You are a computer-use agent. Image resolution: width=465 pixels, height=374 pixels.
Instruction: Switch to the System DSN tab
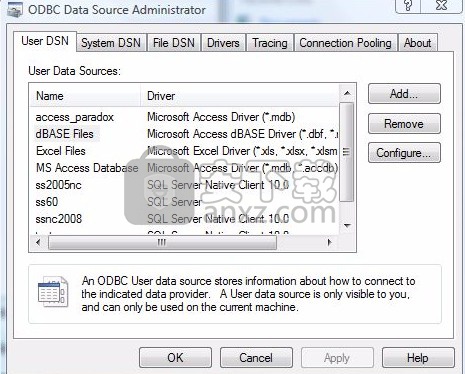[111, 43]
